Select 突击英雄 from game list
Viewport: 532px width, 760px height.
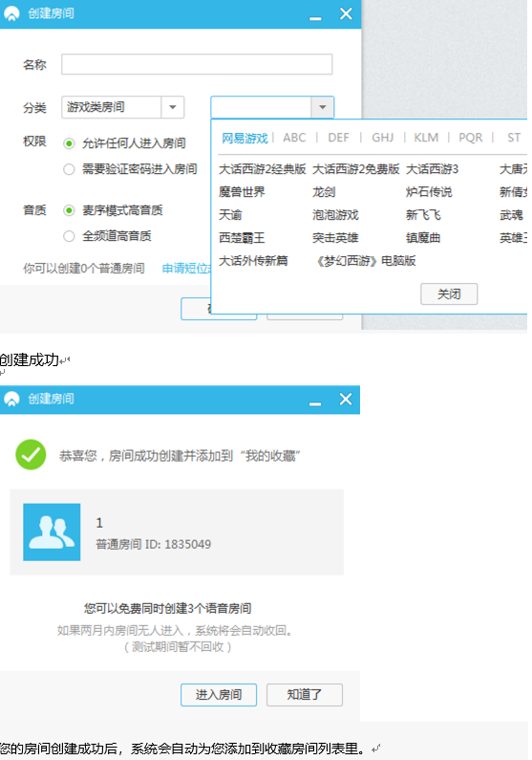(335, 238)
